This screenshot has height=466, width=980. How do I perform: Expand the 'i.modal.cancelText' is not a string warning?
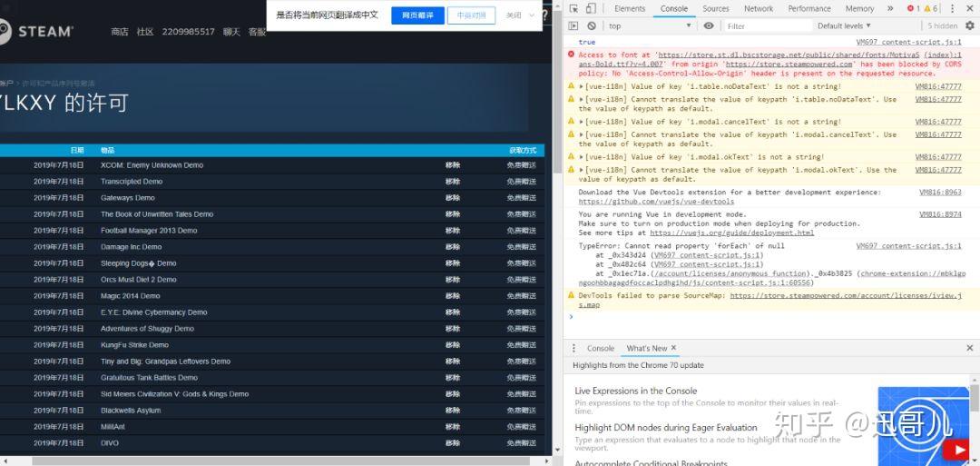[x=582, y=122]
